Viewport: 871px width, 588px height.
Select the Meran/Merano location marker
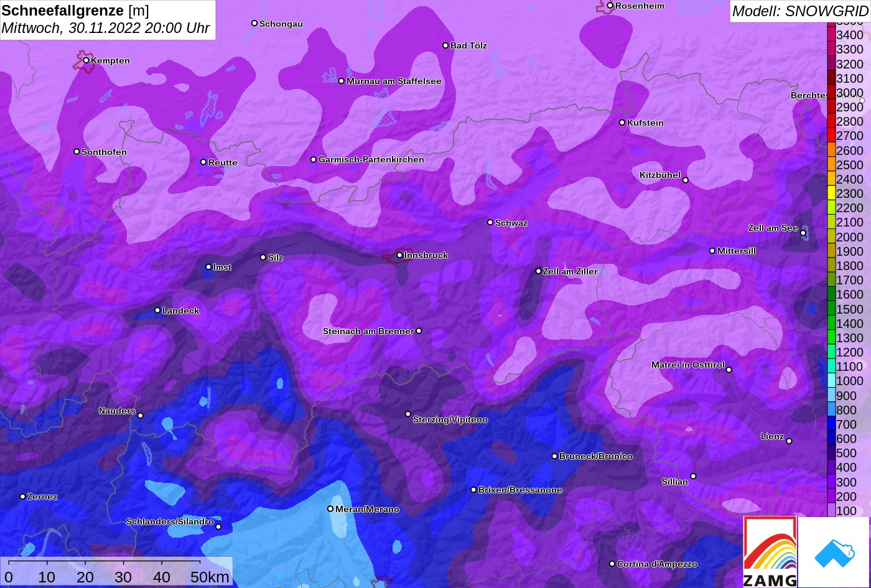(x=330, y=509)
